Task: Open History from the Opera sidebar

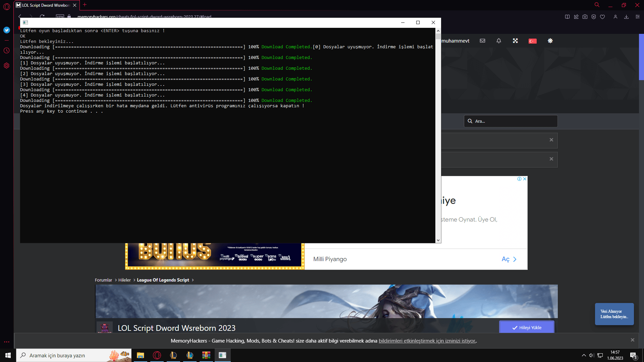Action: coord(6,51)
